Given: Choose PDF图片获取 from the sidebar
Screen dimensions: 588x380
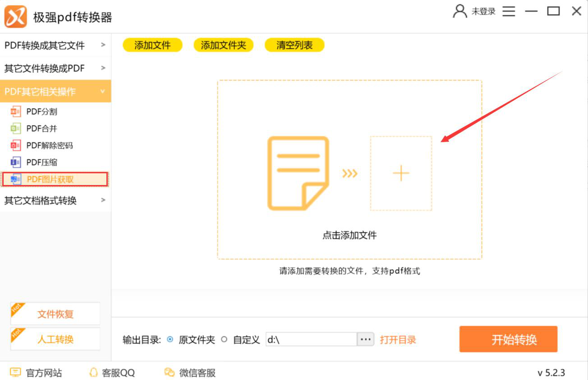Looking at the screenshot, I should pyautogui.click(x=55, y=179).
